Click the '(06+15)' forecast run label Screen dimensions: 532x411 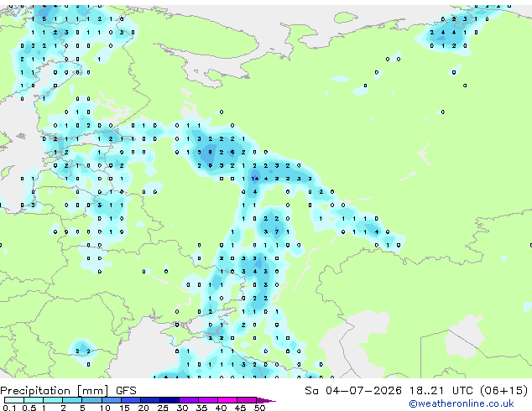(503, 390)
